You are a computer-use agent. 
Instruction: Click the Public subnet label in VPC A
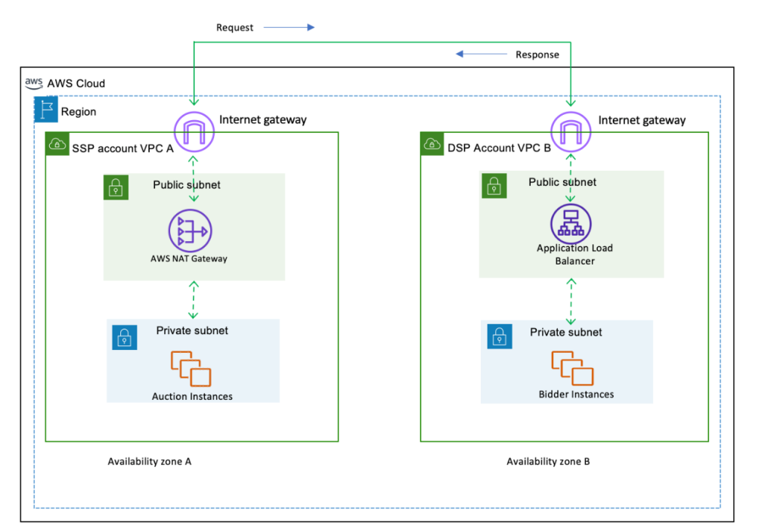click(187, 184)
